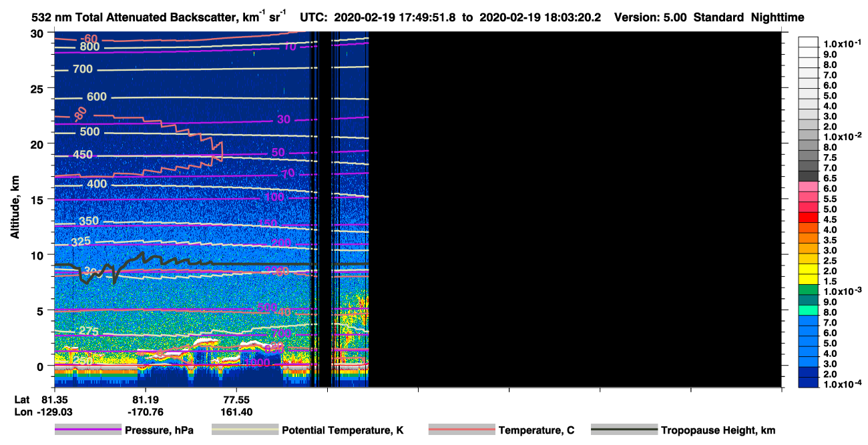Click the '100' pressure contour label
Image resolution: width=868 pixels, height=445 pixels.
coord(274,197)
